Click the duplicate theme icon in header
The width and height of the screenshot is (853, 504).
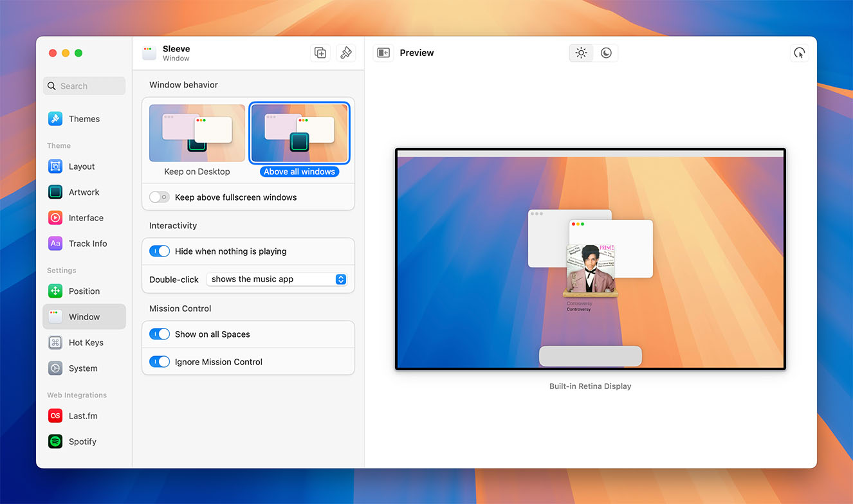pos(320,53)
